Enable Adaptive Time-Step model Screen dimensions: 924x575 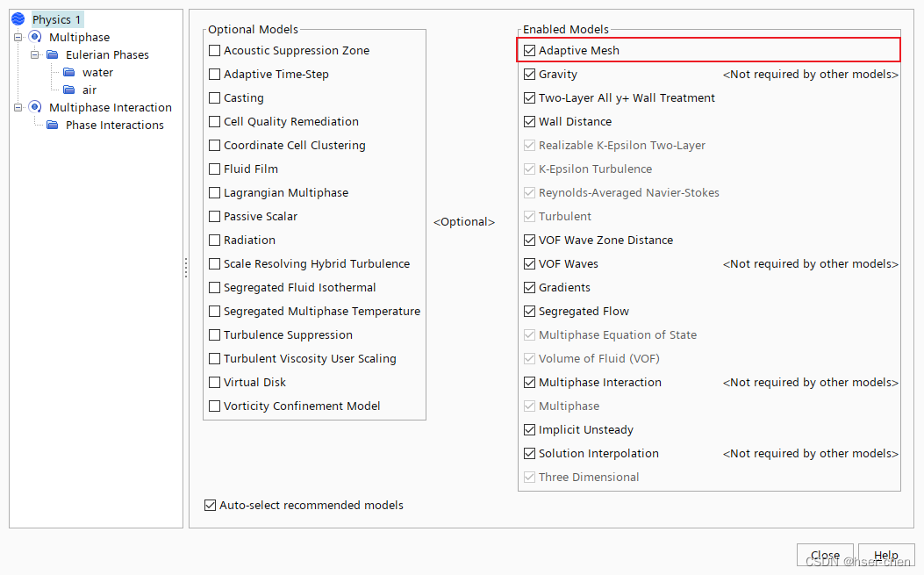(214, 75)
